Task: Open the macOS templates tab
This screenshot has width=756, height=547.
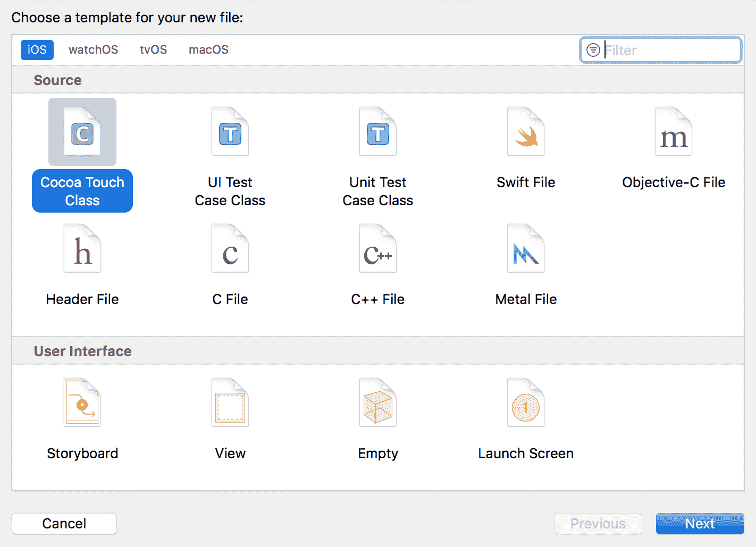Action: [x=208, y=50]
